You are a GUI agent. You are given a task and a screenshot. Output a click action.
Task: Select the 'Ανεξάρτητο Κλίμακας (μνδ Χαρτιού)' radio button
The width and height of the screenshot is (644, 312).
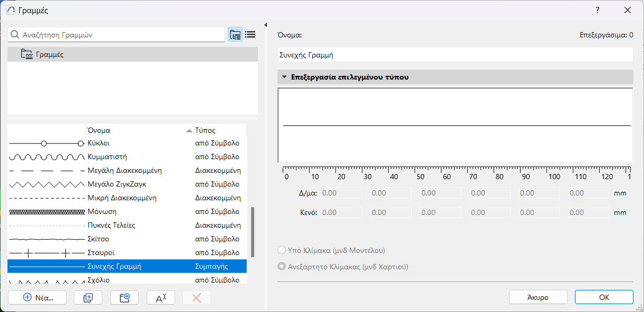click(282, 267)
